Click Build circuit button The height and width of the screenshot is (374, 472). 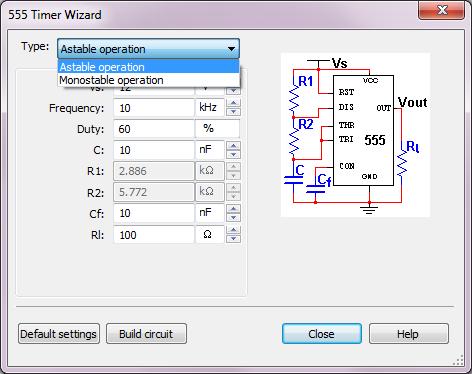click(146, 334)
